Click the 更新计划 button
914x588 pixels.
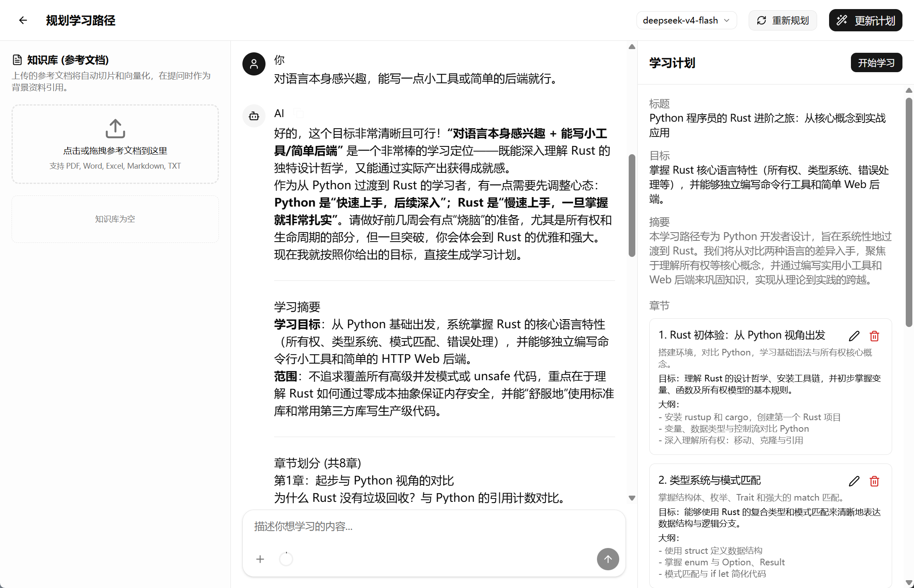[865, 20]
